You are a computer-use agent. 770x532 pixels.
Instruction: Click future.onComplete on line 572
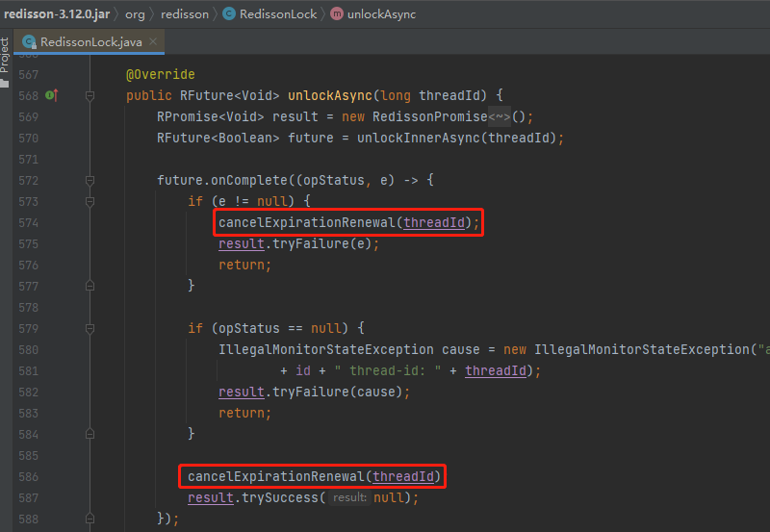pyautogui.click(x=222, y=180)
